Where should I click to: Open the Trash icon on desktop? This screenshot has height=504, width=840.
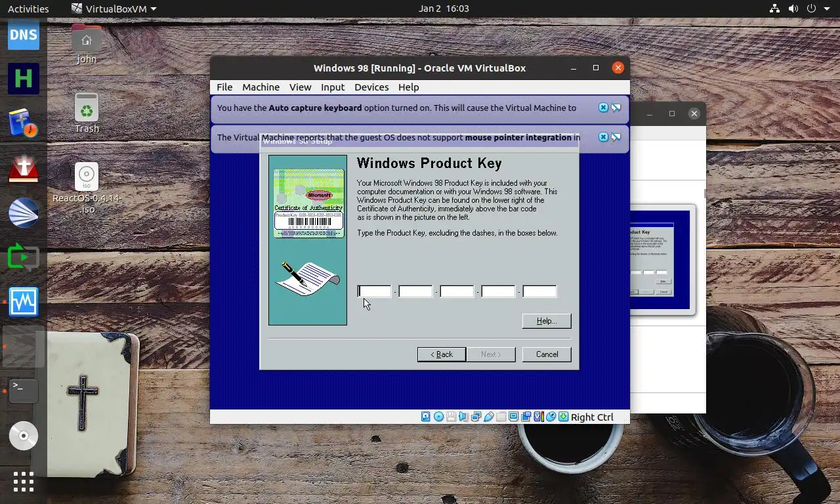point(87,113)
